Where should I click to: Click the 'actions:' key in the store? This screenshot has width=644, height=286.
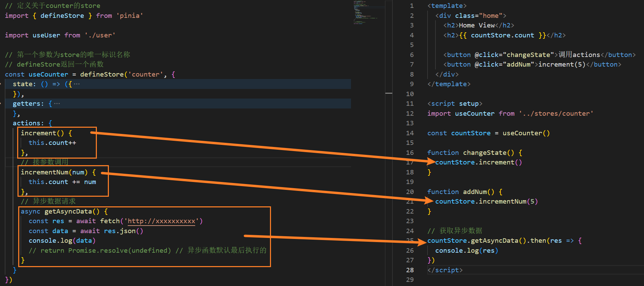[x=29, y=123]
